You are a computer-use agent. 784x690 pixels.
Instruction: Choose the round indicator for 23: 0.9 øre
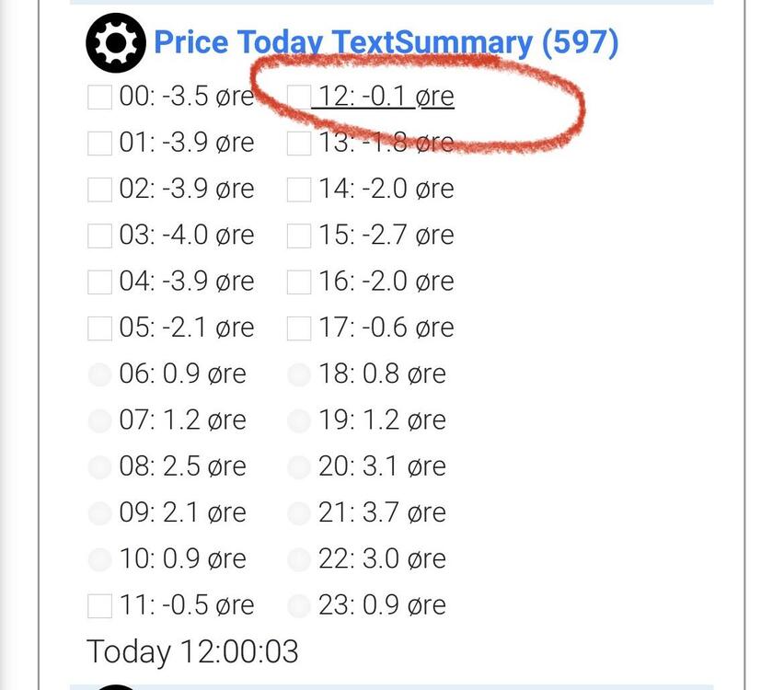(x=299, y=605)
